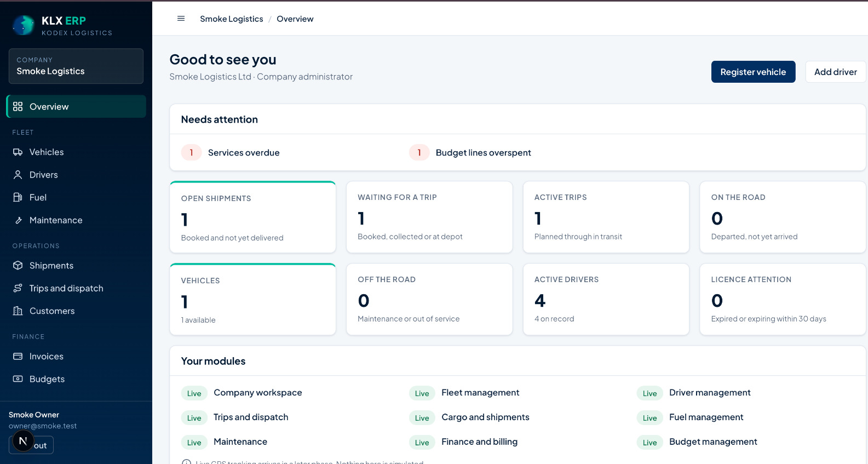
Task: Click the owner@smoke.test email text
Action: 43,426
